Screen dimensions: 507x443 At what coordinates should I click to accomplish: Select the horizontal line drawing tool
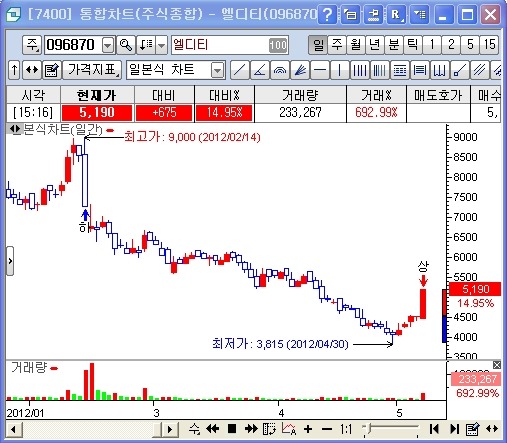coord(320,70)
